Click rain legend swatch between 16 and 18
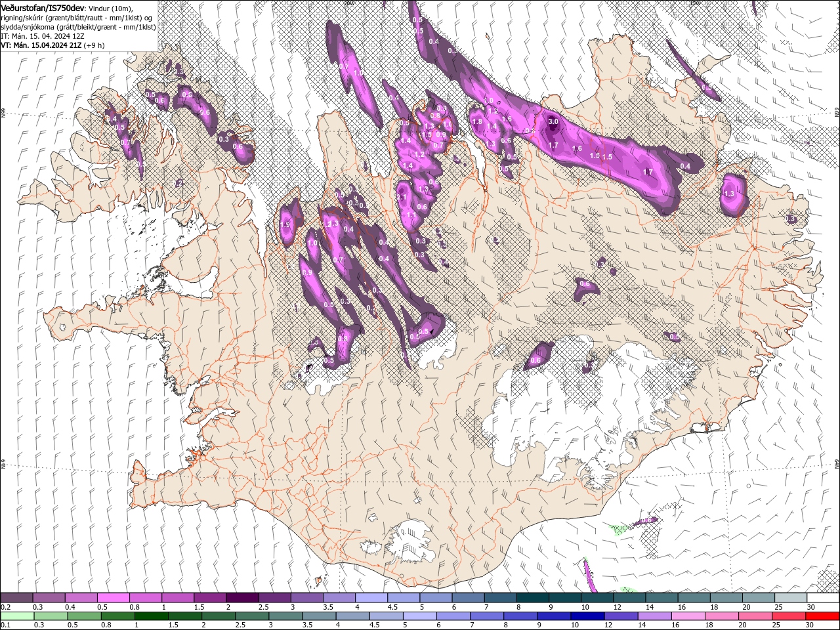Screen dimensions: 840x630 click(x=686, y=616)
